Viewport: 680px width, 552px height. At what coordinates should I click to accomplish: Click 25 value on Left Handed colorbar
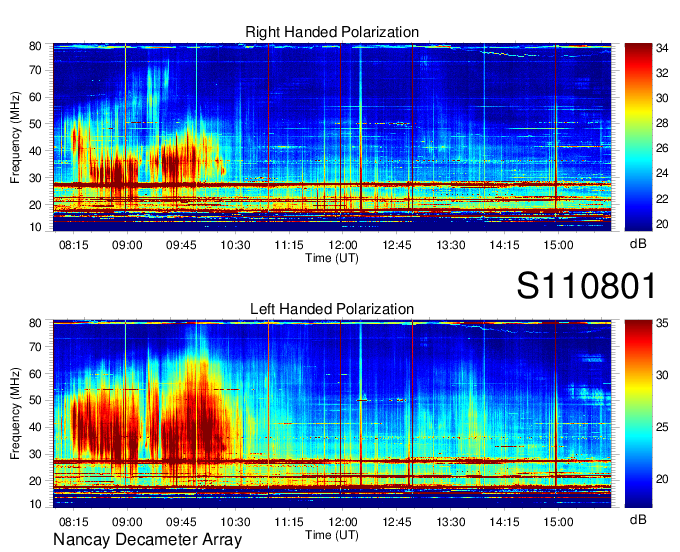pyautogui.click(x=662, y=427)
